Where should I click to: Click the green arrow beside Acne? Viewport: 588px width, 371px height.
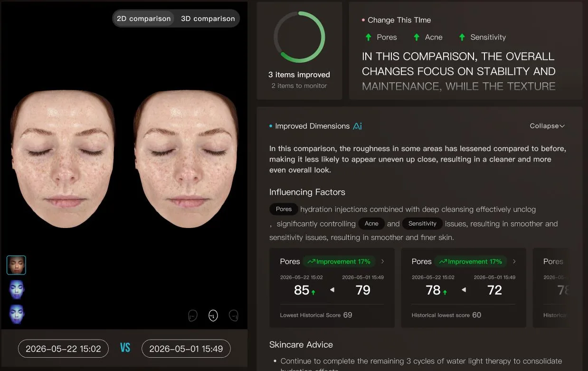pyautogui.click(x=417, y=37)
